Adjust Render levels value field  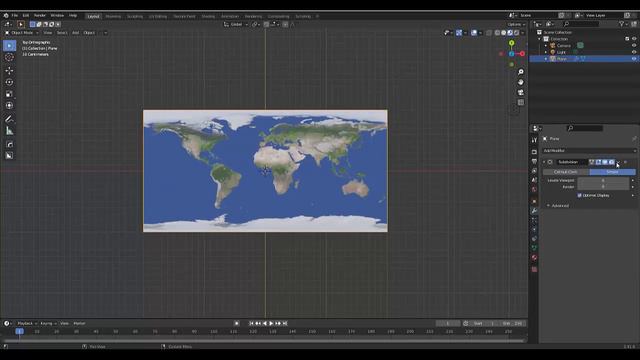tap(603, 187)
